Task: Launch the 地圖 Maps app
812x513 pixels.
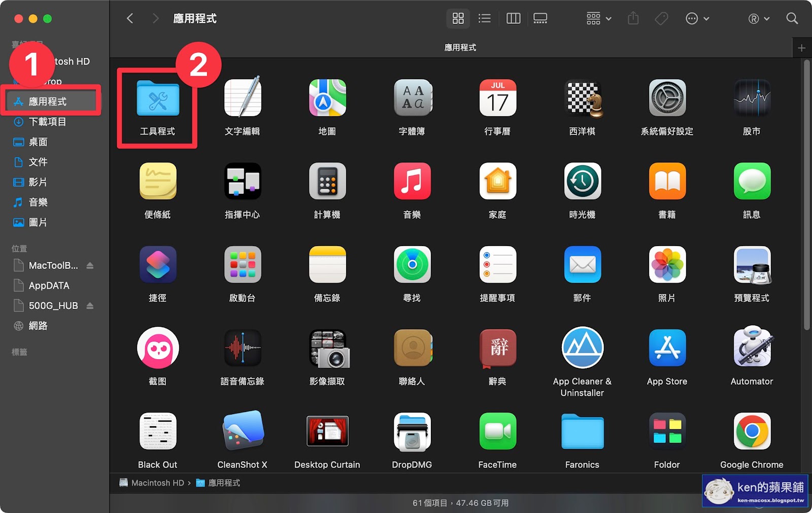Action: [327, 97]
